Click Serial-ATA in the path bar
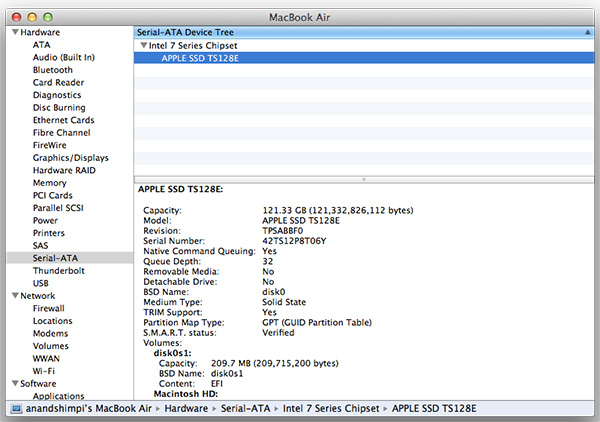Screen dimensions: 600x422 pyautogui.click(x=245, y=409)
